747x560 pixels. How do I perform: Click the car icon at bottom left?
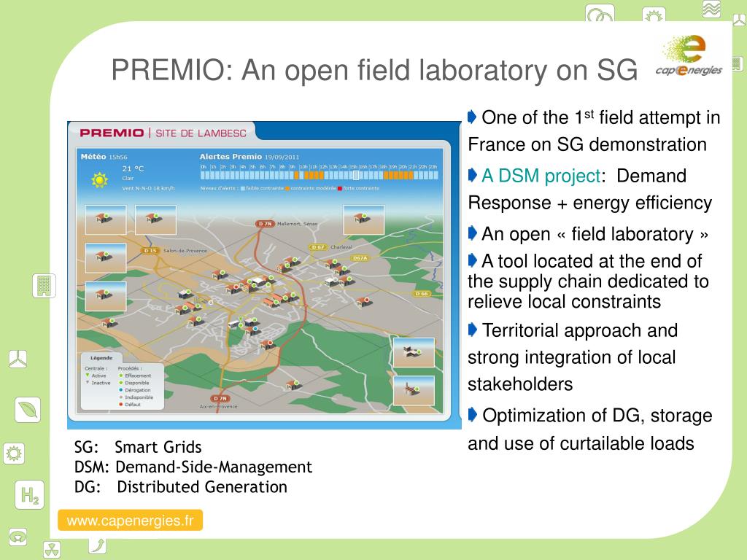point(18,537)
